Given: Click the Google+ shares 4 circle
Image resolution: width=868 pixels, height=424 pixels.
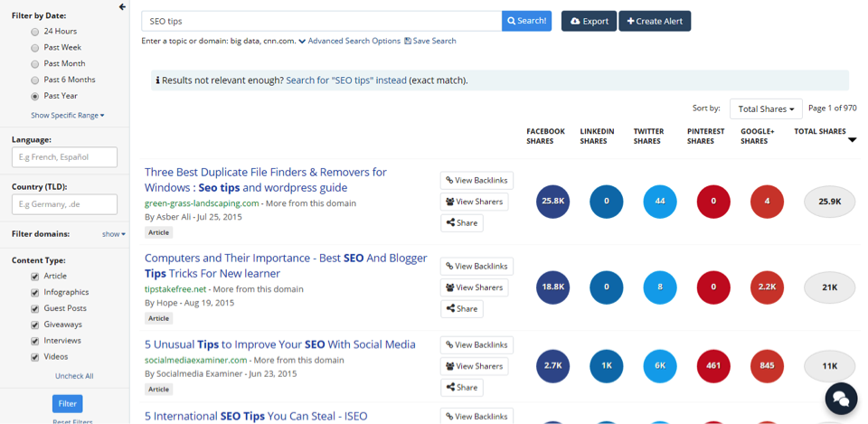Looking at the screenshot, I should point(768,202).
